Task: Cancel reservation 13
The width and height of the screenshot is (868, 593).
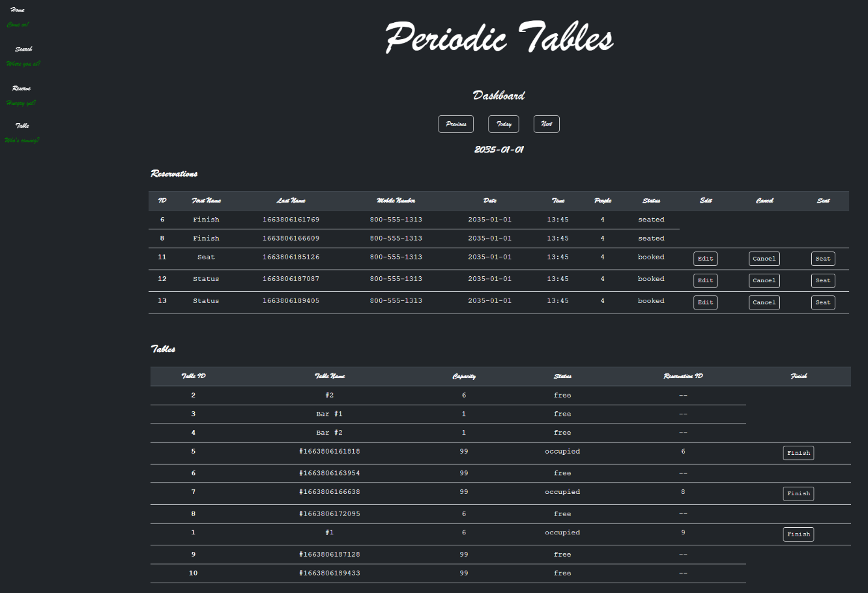Action: [x=764, y=302]
